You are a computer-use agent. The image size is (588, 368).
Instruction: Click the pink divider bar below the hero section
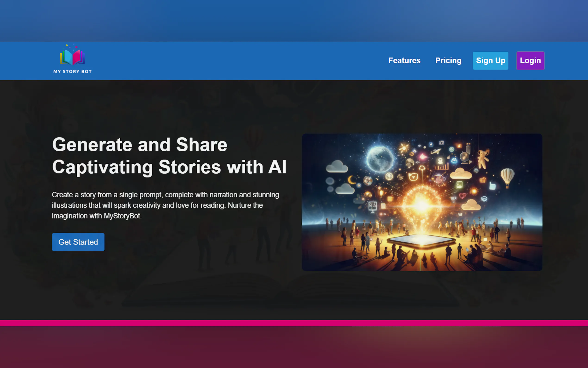click(x=294, y=323)
